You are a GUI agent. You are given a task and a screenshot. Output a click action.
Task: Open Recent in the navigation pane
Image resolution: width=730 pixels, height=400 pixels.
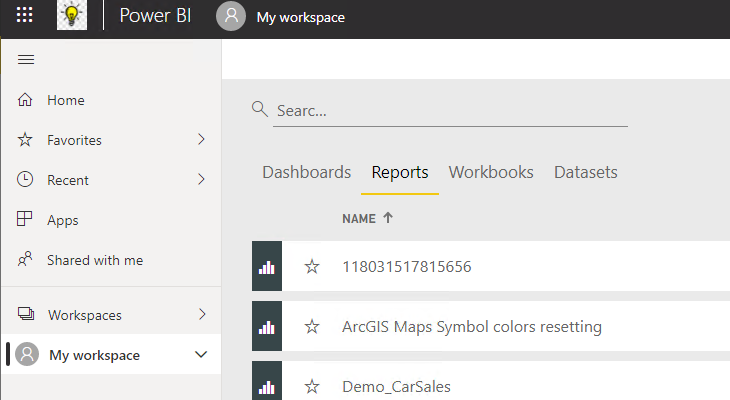[x=68, y=180]
